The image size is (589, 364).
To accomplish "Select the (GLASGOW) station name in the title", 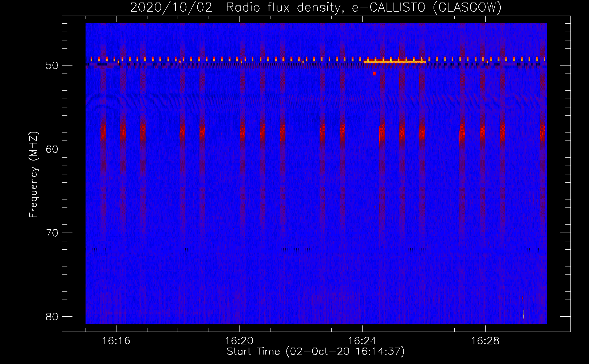I will pyautogui.click(x=467, y=7).
